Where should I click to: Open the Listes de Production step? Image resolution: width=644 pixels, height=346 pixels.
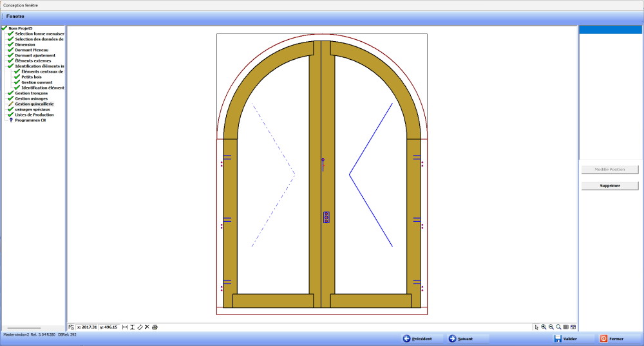35,114
